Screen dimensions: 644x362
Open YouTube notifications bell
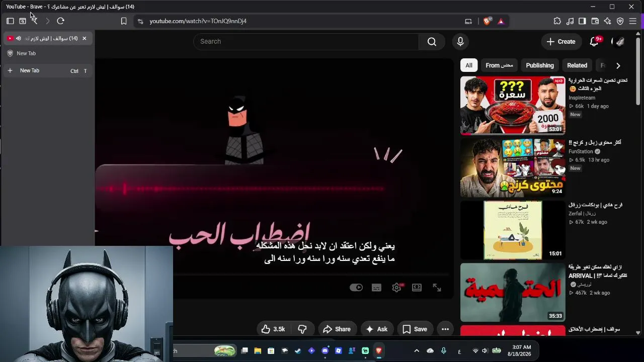tap(594, 42)
